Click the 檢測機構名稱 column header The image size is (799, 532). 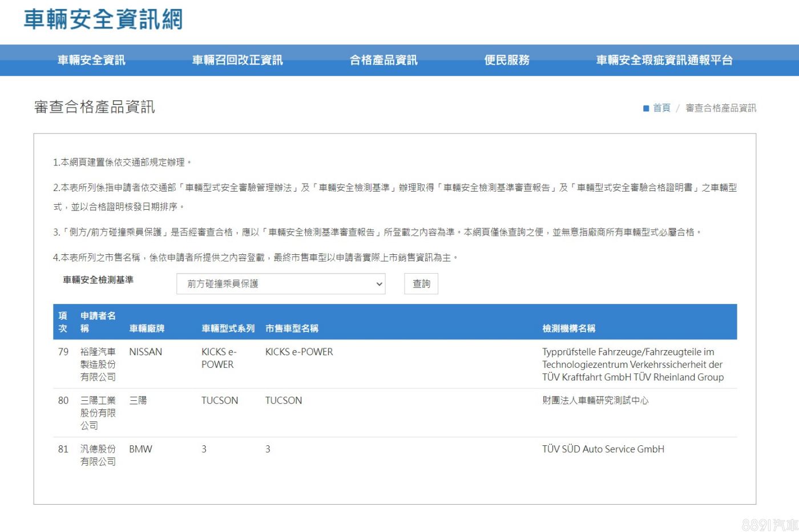[x=568, y=328]
